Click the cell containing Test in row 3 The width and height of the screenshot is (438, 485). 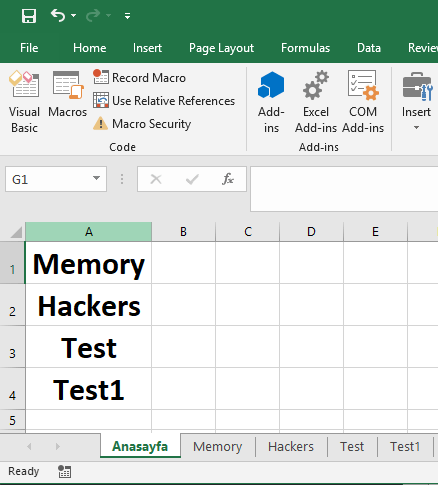88,347
